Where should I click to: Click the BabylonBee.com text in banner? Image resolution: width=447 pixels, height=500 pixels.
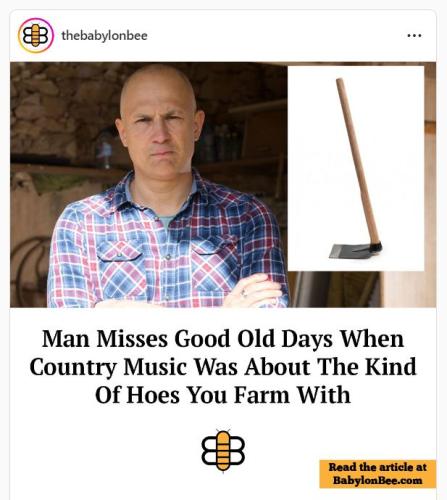coord(378,480)
